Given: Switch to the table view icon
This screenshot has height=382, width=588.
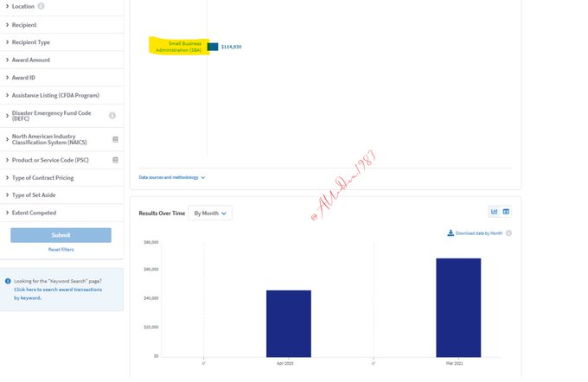Looking at the screenshot, I should click(506, 212).
